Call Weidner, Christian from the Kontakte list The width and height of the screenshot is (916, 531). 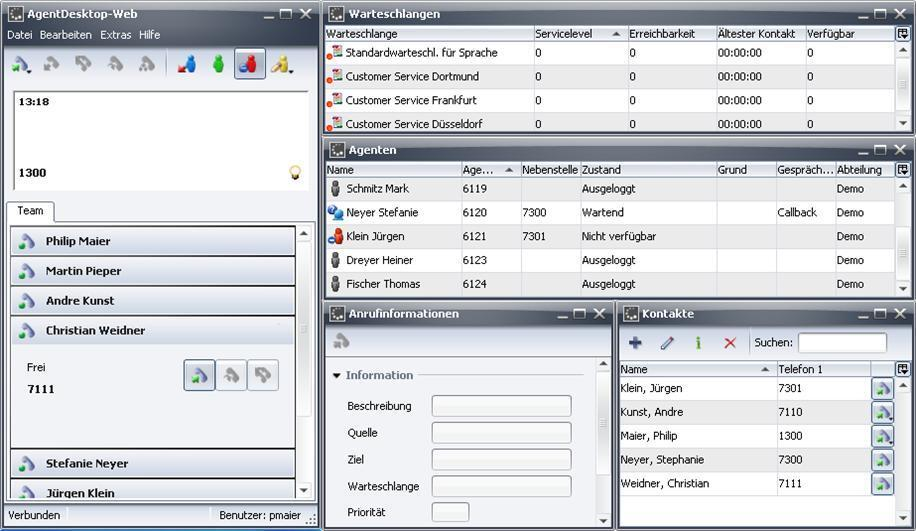[x=882, y=484]
